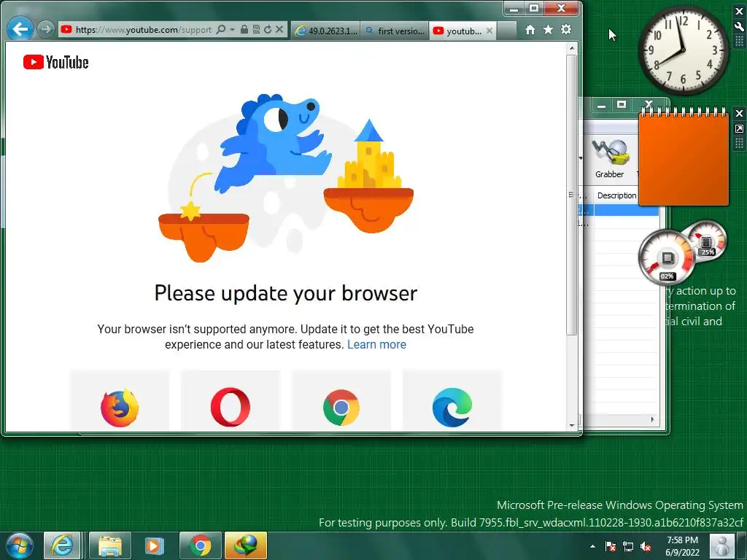This screenshot has width=747, height=560.
Task: Go back with the browser Back arrow
Action: (x=20, y=29)
